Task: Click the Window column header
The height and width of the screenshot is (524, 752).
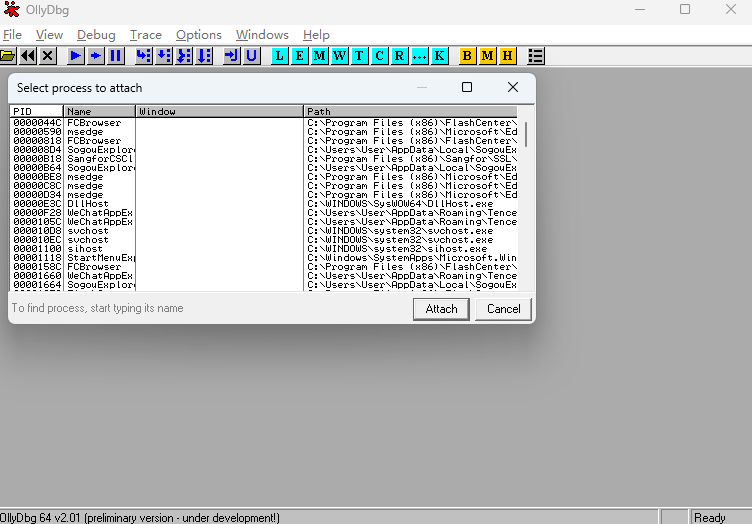Action: pos(220,111)
